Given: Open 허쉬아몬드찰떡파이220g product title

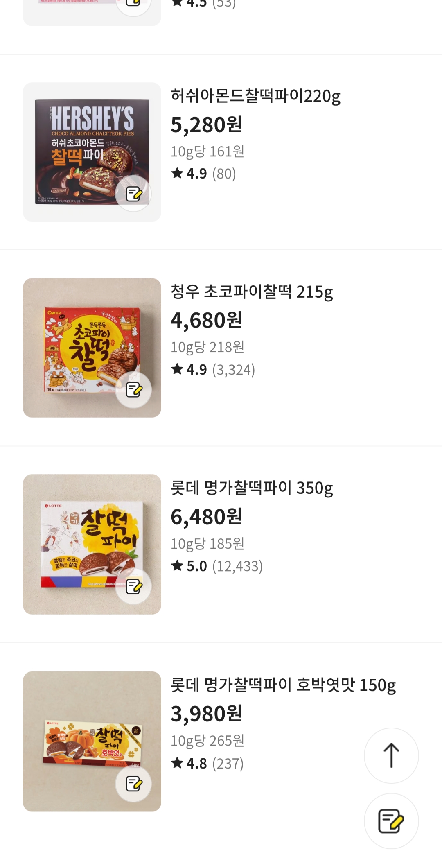Looking at the screenshot, I should tap(255, 96).
